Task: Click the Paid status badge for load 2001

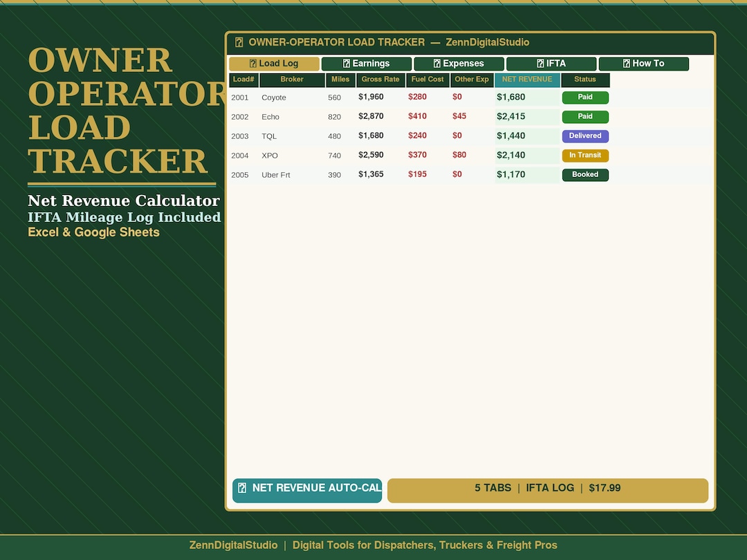Action: click(585, 97)
